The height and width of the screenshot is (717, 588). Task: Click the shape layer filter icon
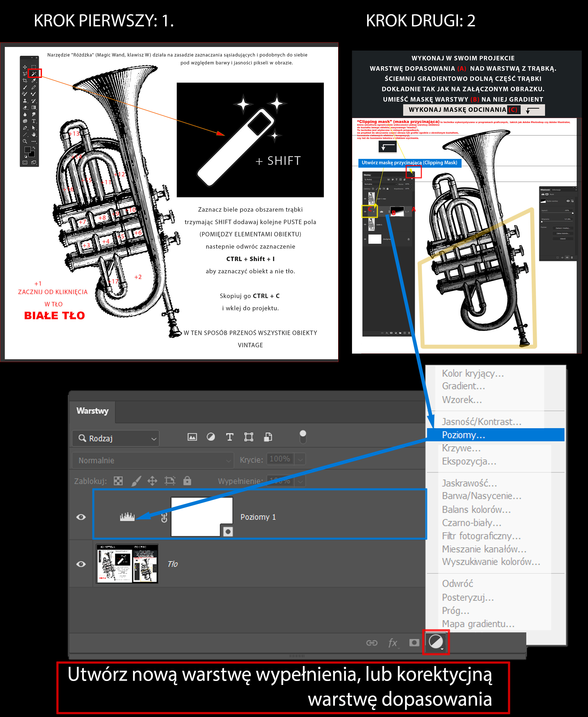[x=249, y=437]
